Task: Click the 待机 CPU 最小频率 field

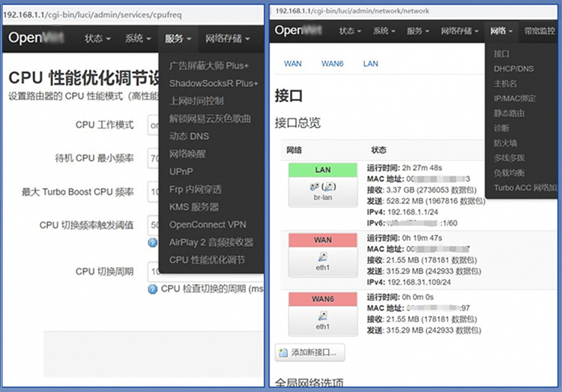Action: 153,158
